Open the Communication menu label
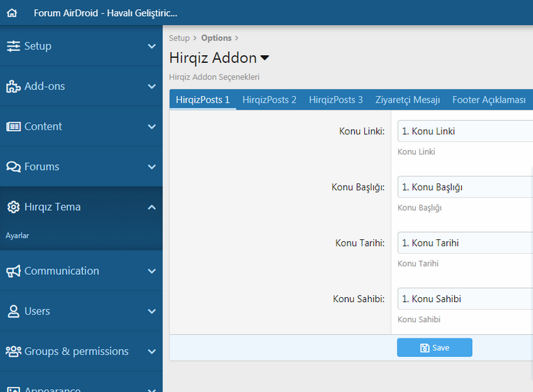Viewport: 533px width, 392px height. (x=62, y=271)
